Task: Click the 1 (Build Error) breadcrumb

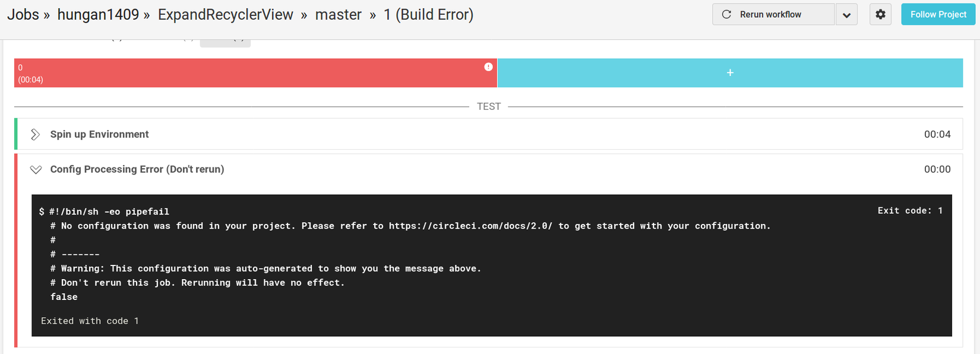Action: click(428, 15)
